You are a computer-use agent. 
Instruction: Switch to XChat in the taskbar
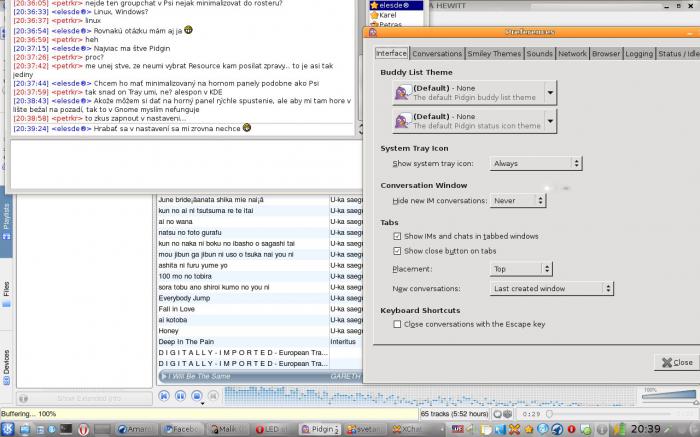tap(411, 429)
